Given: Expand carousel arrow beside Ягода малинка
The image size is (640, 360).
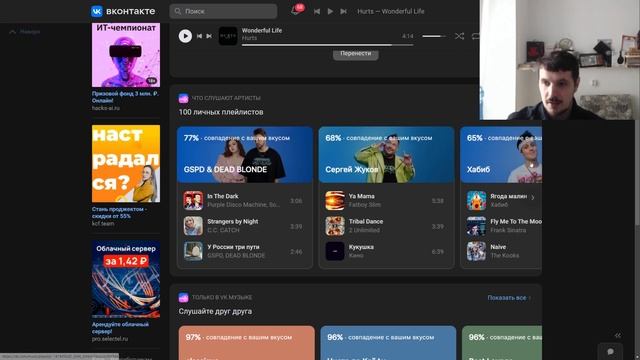Looking at the screenshot, I should 533,197.
